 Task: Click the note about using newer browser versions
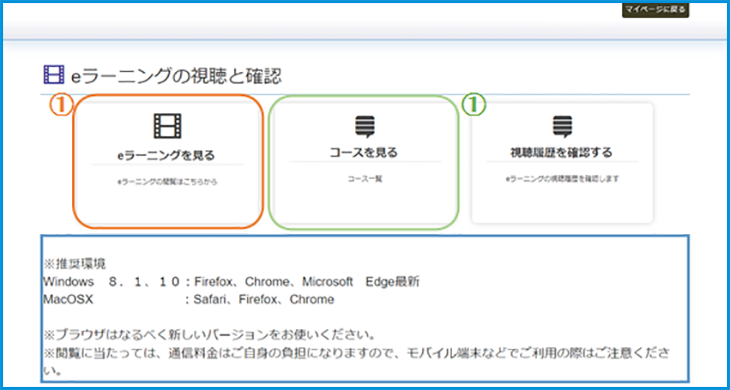(210, 335)
